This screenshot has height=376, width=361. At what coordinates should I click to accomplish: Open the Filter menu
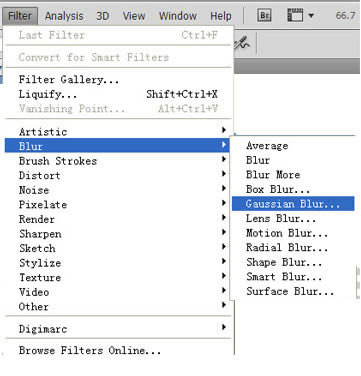20,16
